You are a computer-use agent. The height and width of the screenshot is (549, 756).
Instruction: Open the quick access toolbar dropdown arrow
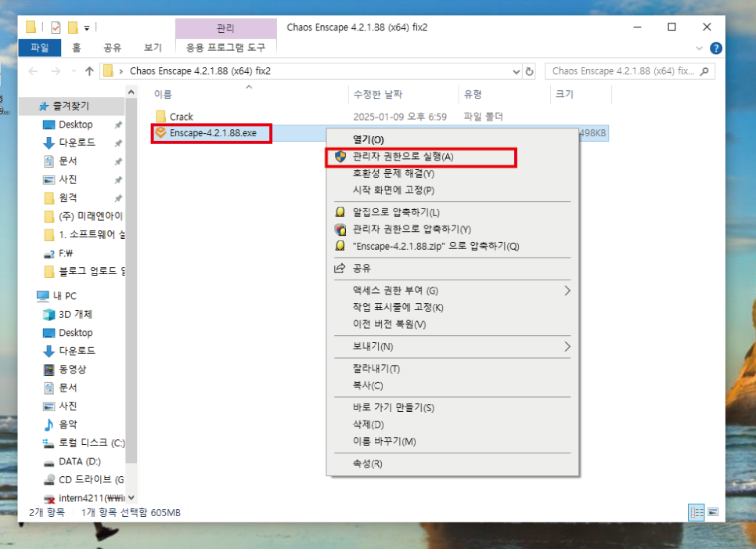coord(87,28)
